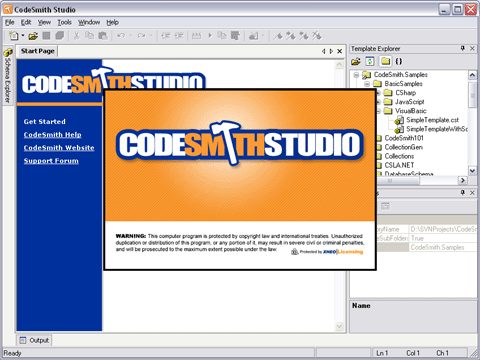The image size is (480, 360).
Task: Open the Output panel tab
Action: [34, 340]
